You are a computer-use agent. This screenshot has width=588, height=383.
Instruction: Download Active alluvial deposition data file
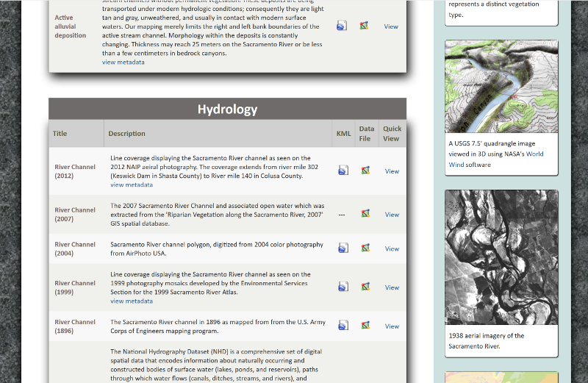point(364,26)
